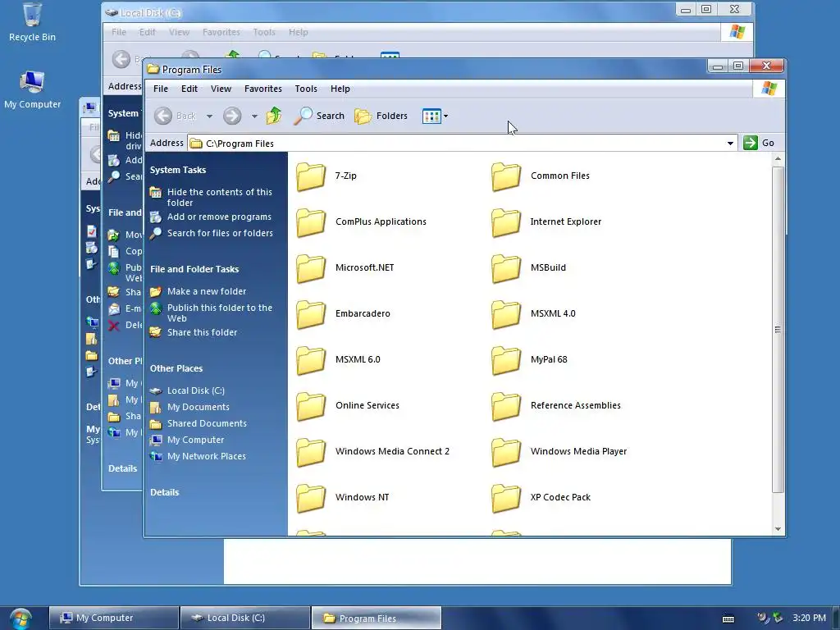Toggle the Folders pane button
The height and width of the screenshot is (630, 840).
tap(381, 116)
